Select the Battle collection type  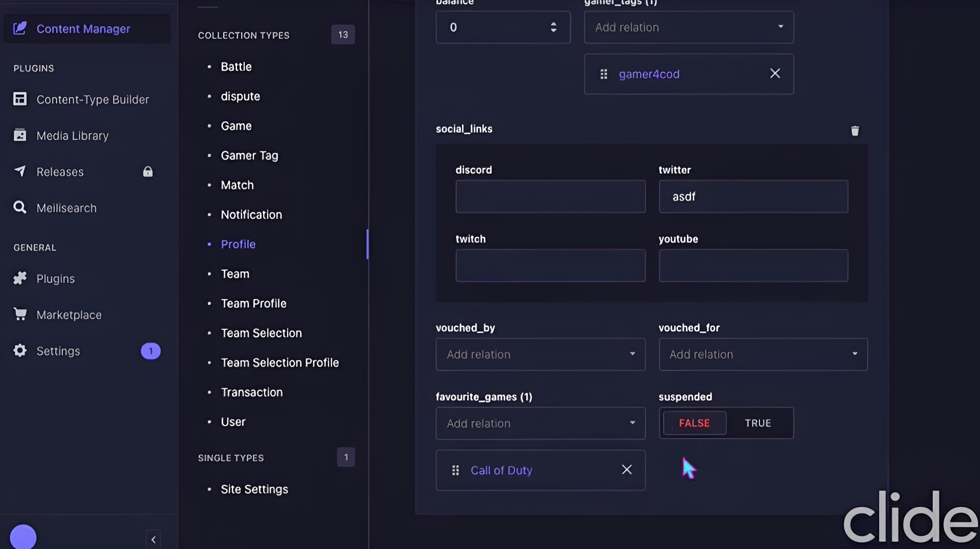(236, 67)
